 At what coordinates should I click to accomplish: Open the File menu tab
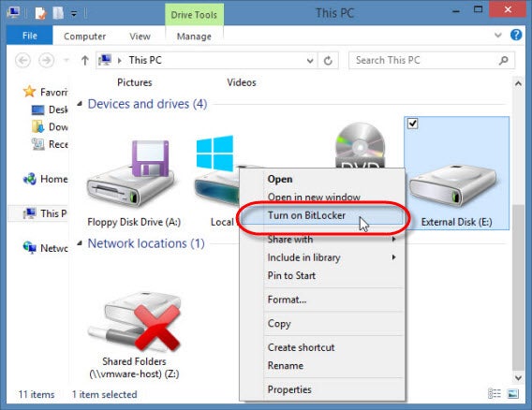tap(30, 36)
